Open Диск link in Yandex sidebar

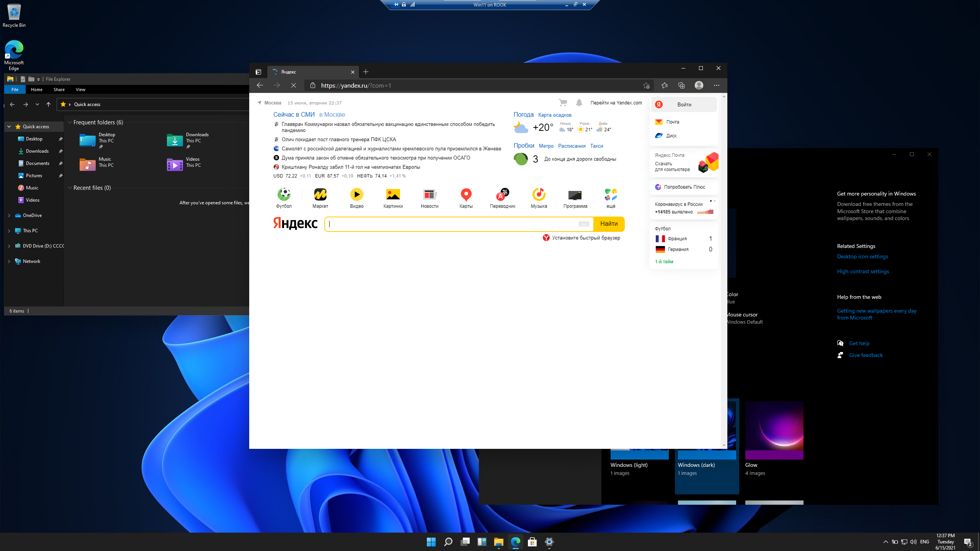pyautogui.click(x=671, y=136)
